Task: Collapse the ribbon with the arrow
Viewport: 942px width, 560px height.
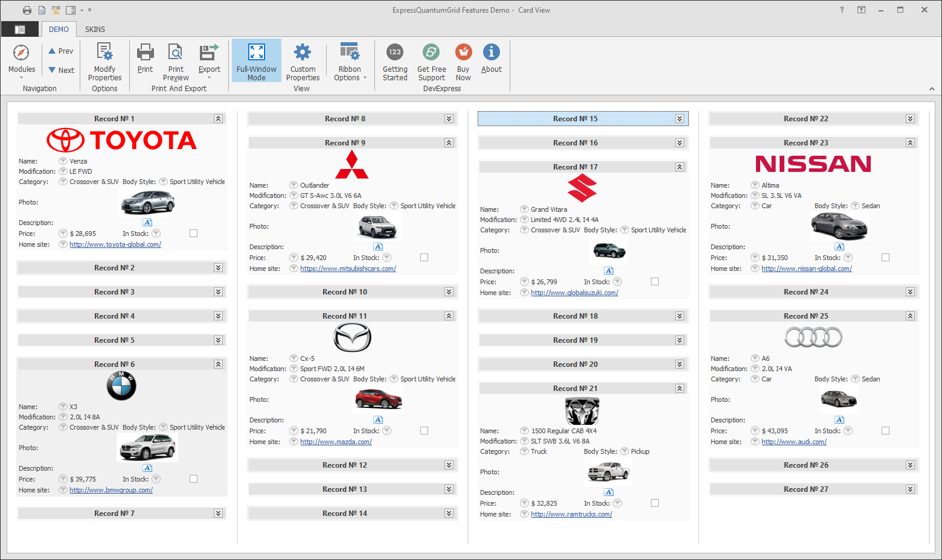Action: [x=932, y=89]
